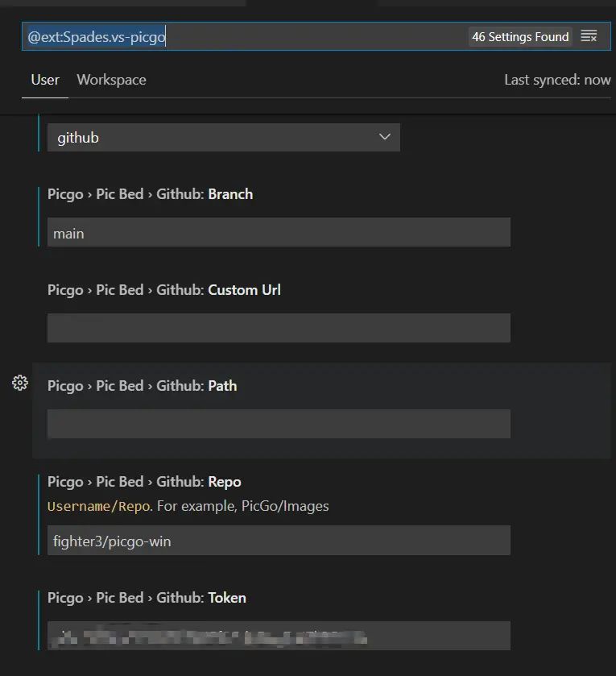The width and height of the screenshot is (616, 676).
Task: Click the Repo field showing fighter3/picgo-win
Action: 279,541
